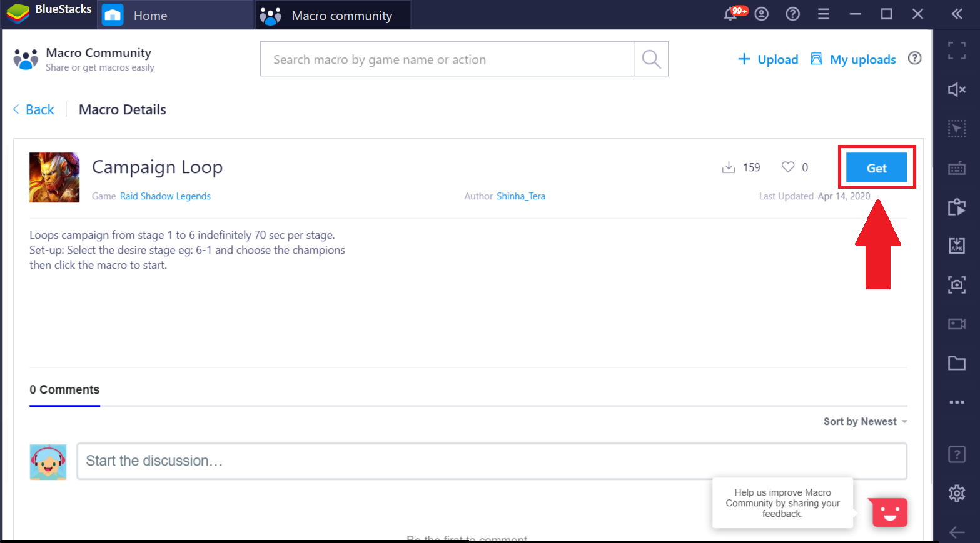The width and height of the screenshot is (980, 543).
Task: Take a screenshot with the camera icon
Action: [956, 285]
